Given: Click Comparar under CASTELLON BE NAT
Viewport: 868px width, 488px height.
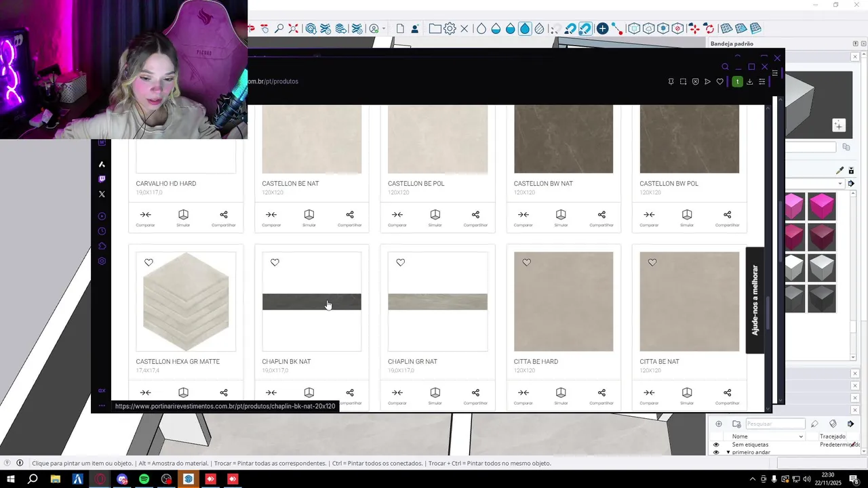Looking at the screenshot, I should tap(271, 218).
